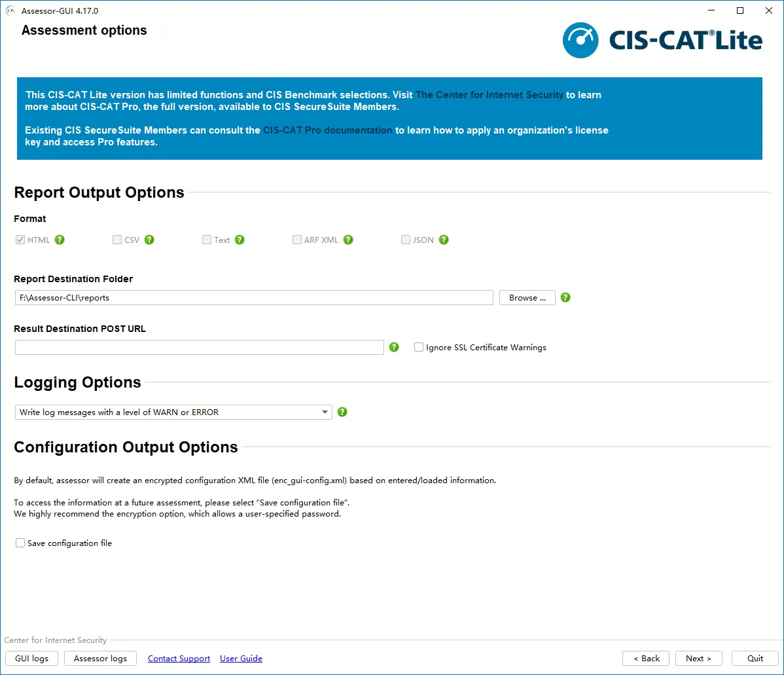The width and height of the screenshot is (784, 675).
Task: Open help for Report Destination Folder
Action: (x=565, y=297)
